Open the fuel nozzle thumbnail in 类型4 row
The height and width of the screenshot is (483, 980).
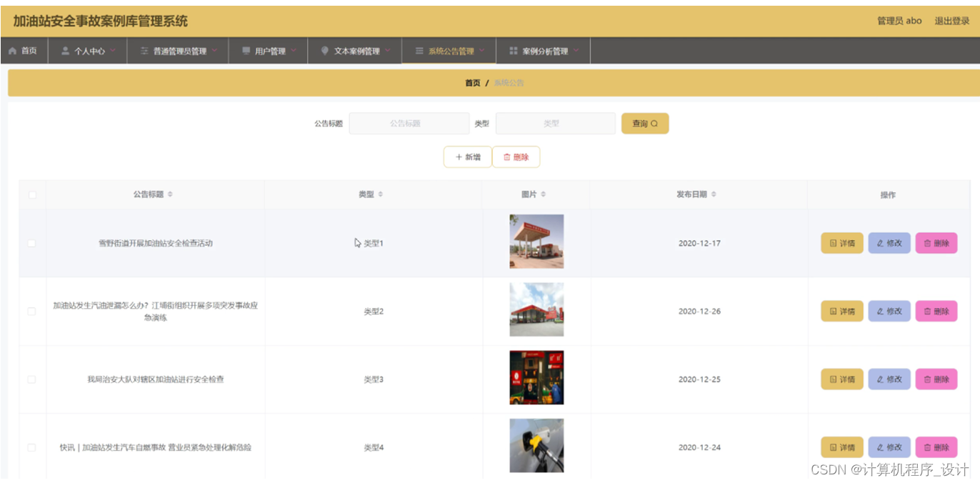tap(536, 445)
